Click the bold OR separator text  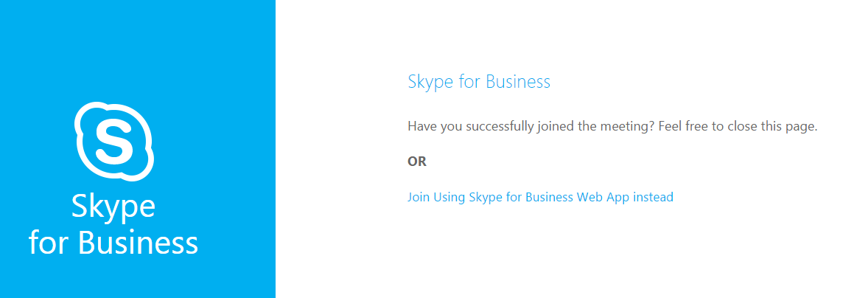click(417, 162)
